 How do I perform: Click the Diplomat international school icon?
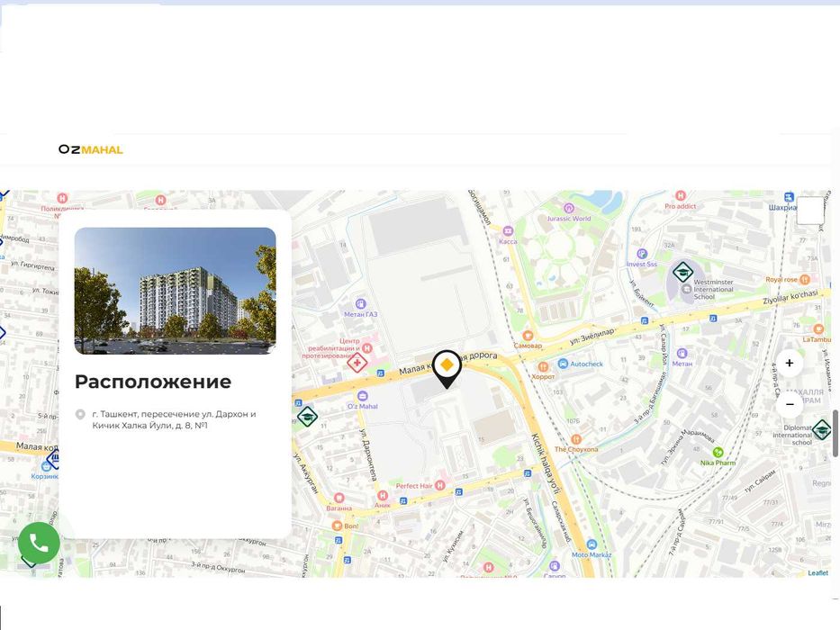(821, 429)
